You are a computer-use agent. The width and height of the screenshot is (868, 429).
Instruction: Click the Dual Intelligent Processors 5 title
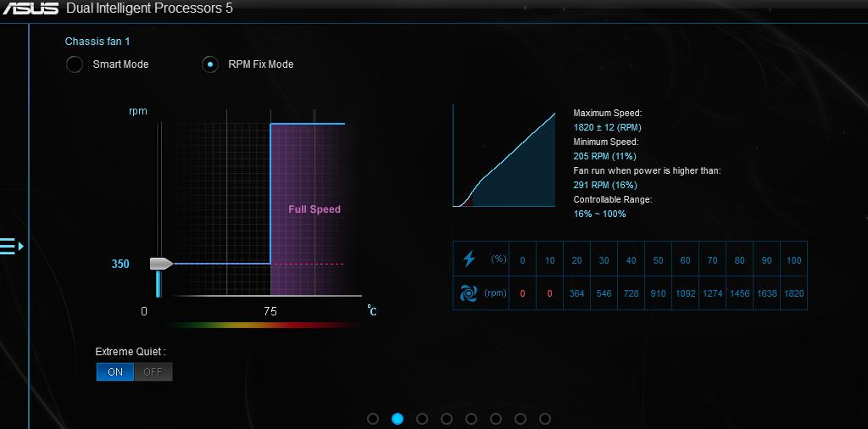(149, 8)
